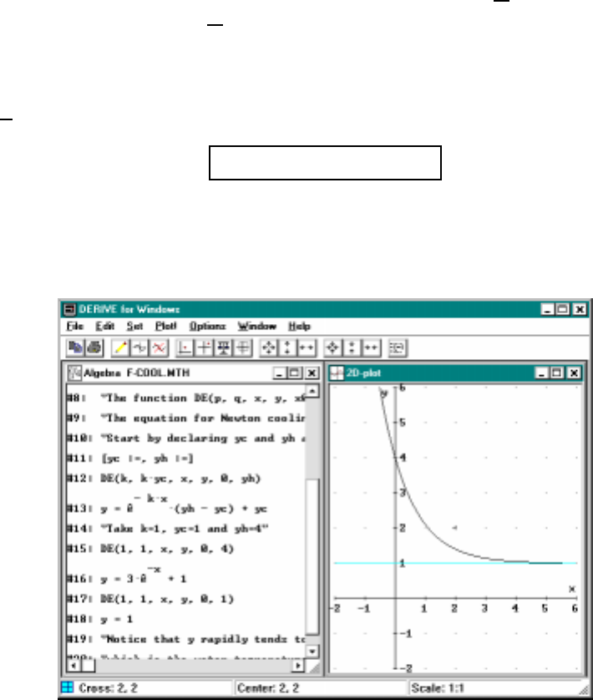The height and width of the screenshot is (700, 593).
Task: Click the 2D-plot window title icon
Action: coord(337,373)
